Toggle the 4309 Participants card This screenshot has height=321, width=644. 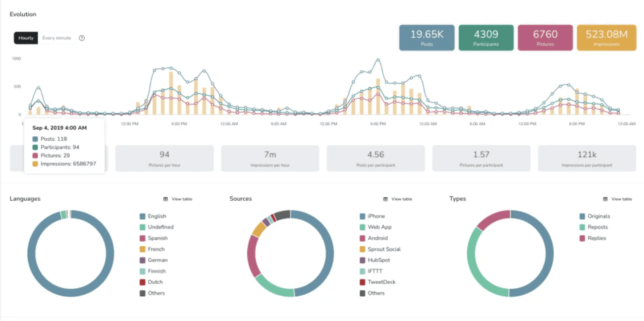[486, 38]
